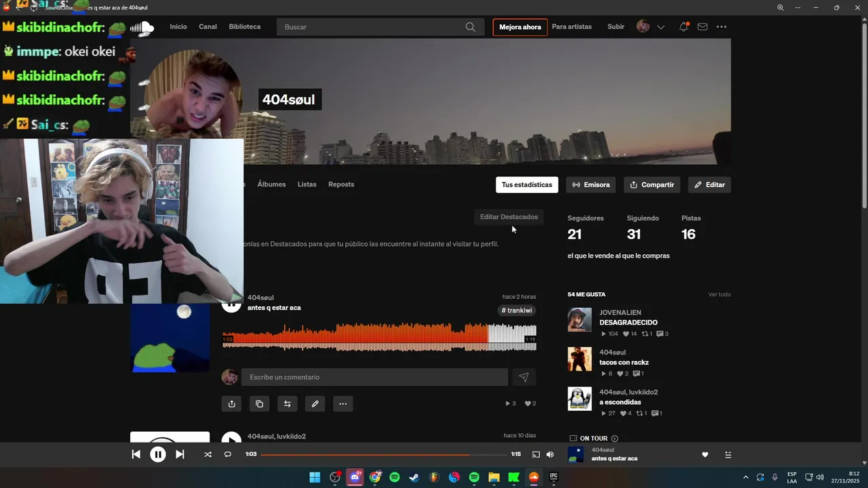Click 'Ver todo' next to 54 me gusta
The image size is (868, 488).
pos(719,295)
